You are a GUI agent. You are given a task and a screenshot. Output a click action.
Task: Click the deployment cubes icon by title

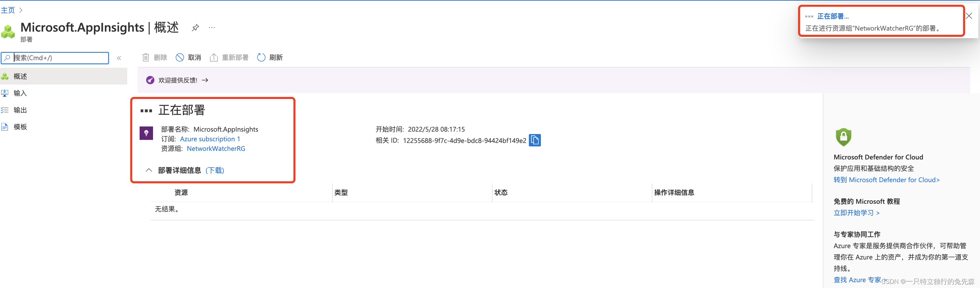pos(8,31)
